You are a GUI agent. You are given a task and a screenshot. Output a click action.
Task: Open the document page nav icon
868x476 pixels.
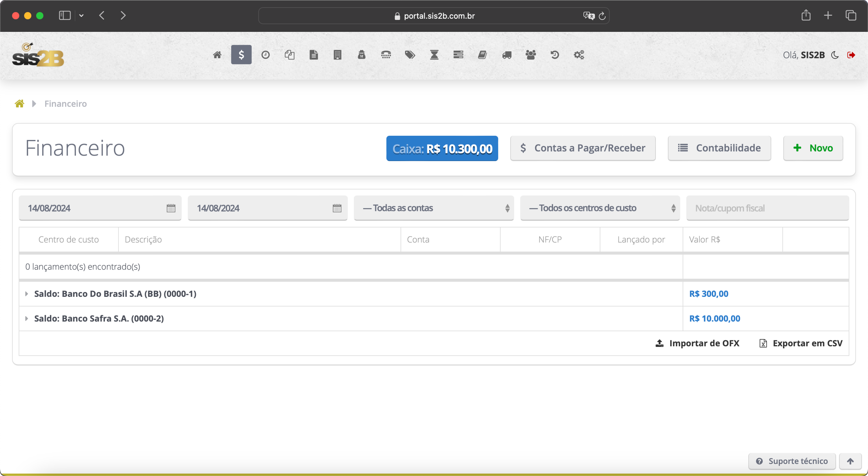tap(314, 55)
